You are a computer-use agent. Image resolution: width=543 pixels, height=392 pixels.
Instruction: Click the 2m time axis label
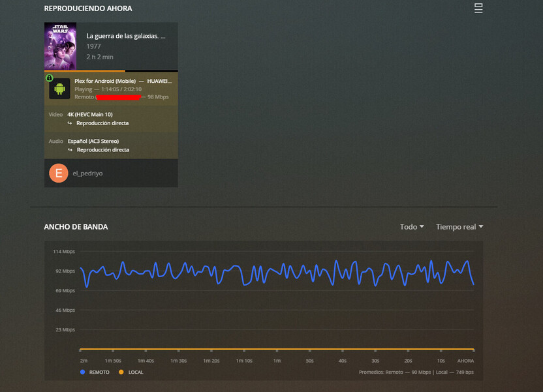[x=84, y=361]
